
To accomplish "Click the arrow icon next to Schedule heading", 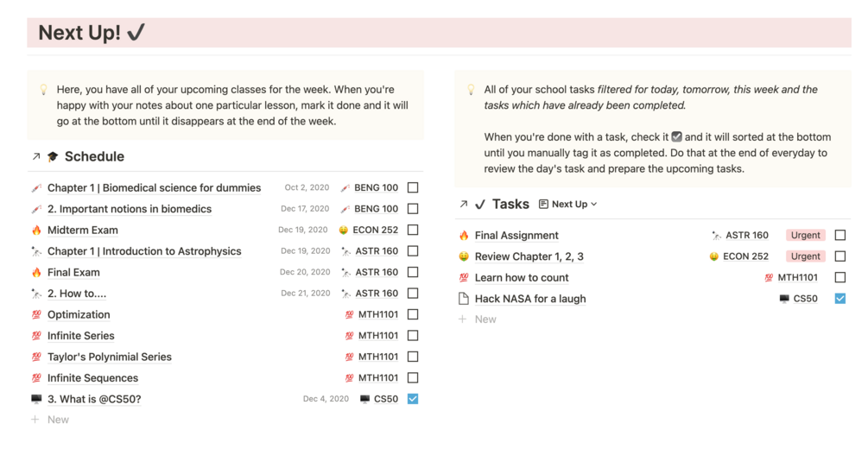I will pyautogui.click(x=35, y=156).
